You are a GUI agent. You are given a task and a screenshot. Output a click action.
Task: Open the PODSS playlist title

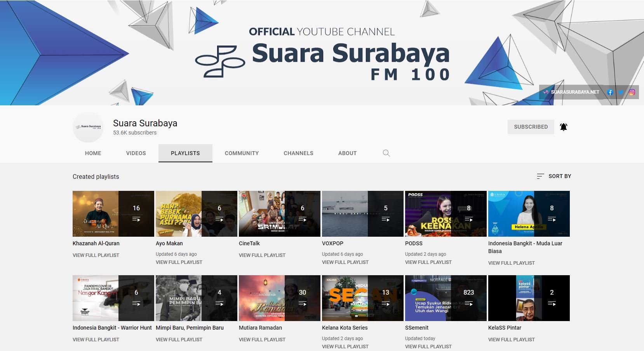pos(414,243)
